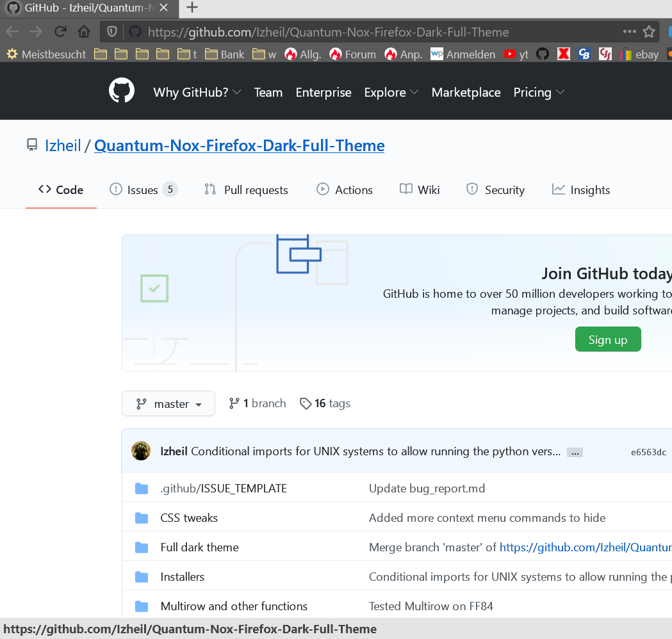View the 16 tags link
Viewport: 672px width, 639px height.
(x=325, y=403)
